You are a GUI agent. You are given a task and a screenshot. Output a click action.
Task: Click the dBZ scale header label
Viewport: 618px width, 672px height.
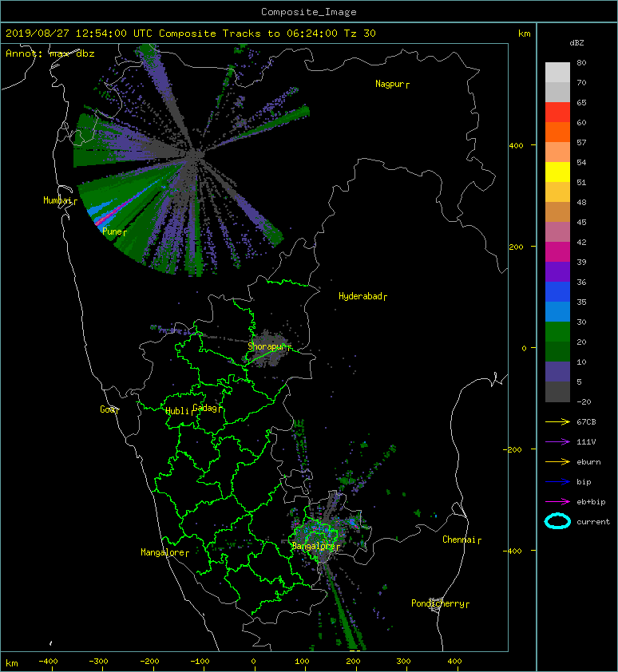pyautogui.click(x=576, y=43)
